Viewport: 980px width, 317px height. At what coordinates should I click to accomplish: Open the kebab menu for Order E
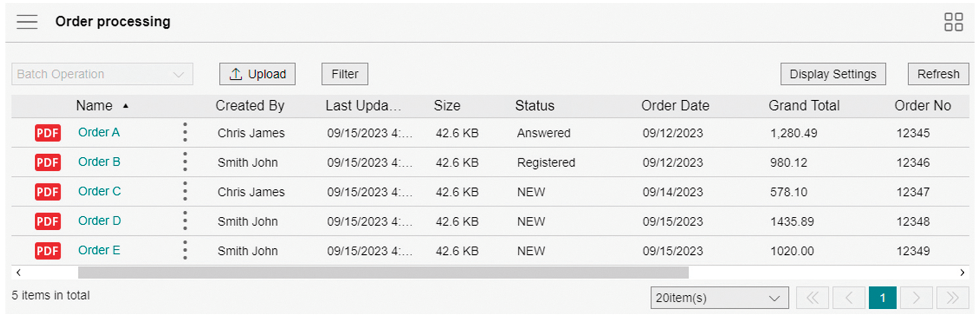(x=185, y=250)
